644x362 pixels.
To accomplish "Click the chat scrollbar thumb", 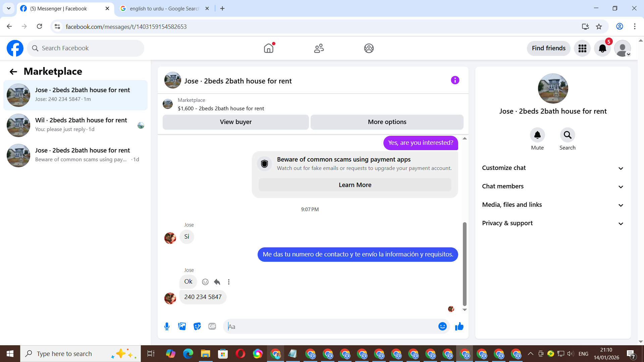I will click(x=465, y=263).
